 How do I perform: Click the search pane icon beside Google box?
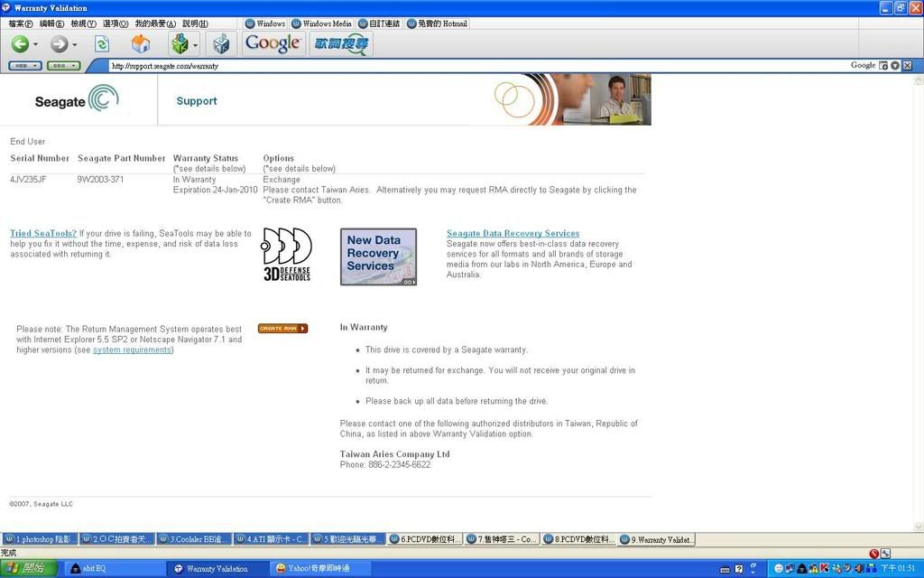click(x=883, y=65)
